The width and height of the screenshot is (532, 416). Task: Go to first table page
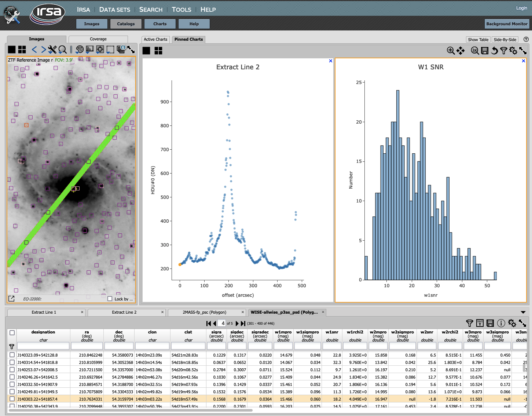tap(209, 323)
